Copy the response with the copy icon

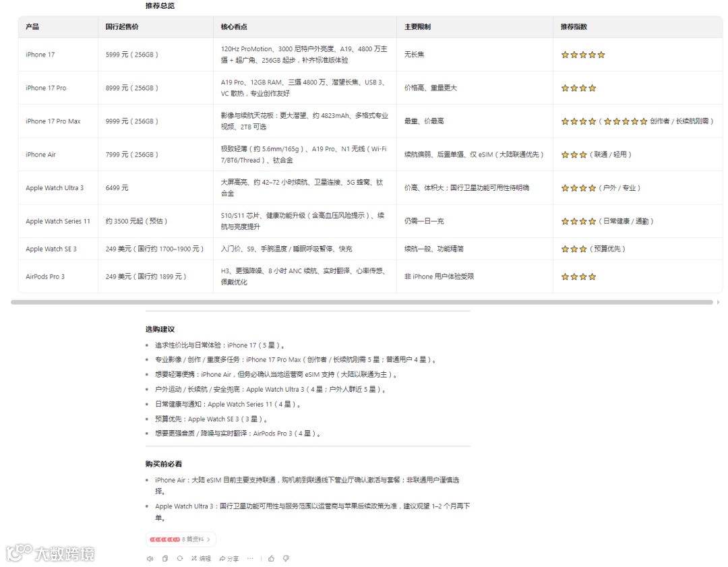[x=165, y=558]
